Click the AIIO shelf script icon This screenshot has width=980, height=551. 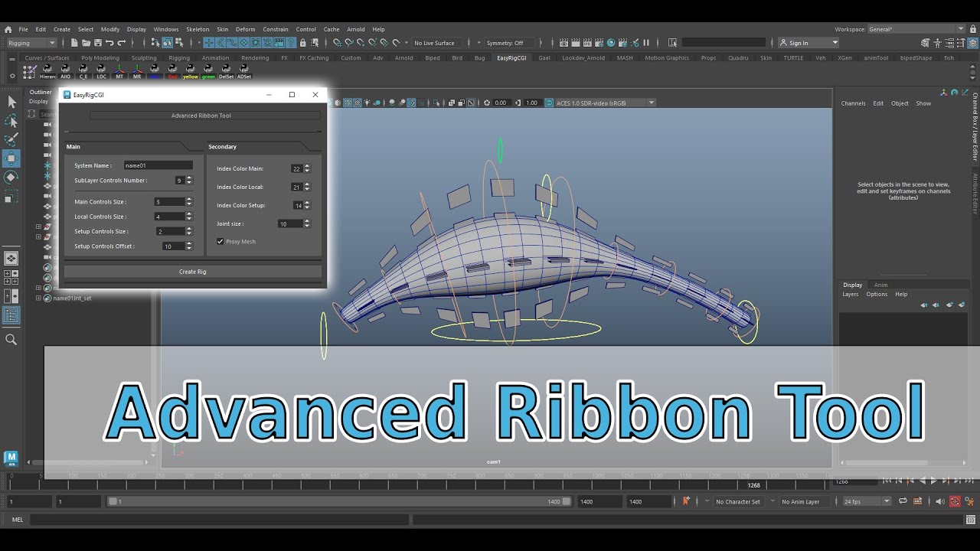(x=66, y=71)
